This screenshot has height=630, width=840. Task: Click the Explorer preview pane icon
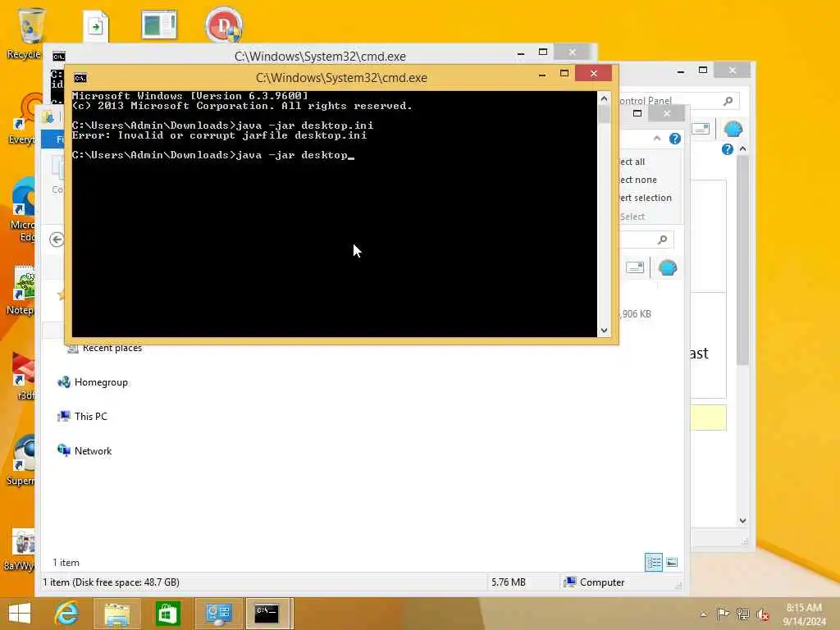click(x=635, y=267)
